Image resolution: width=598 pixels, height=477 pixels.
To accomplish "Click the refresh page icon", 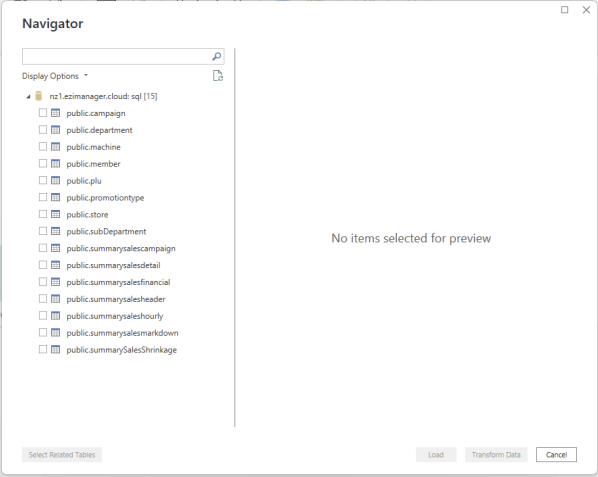I will 218,76.
